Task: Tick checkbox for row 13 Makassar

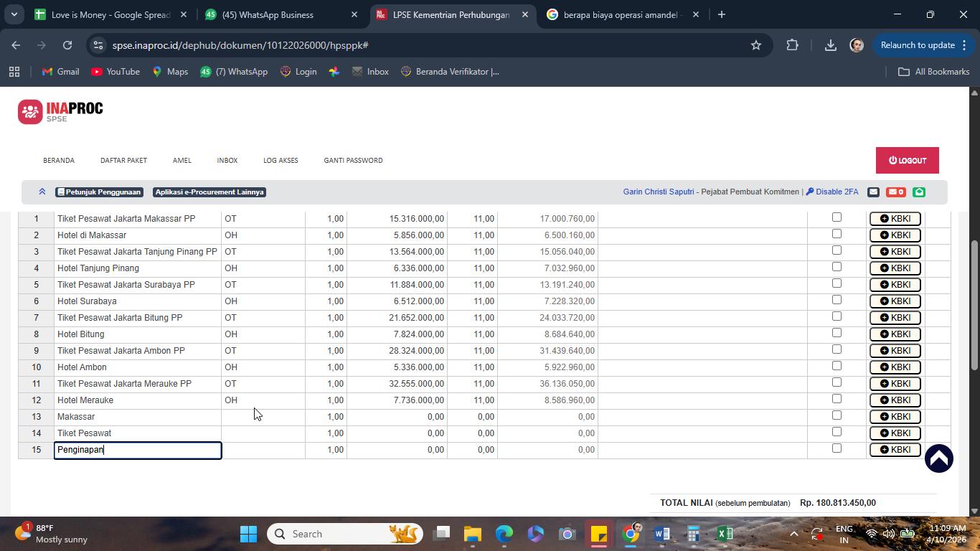Action: [x=837, y=415]
